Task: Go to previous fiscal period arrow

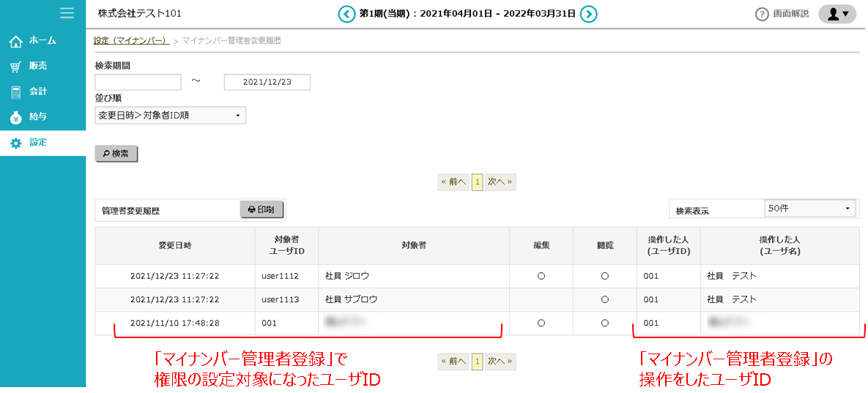Action: pos(346,14)
